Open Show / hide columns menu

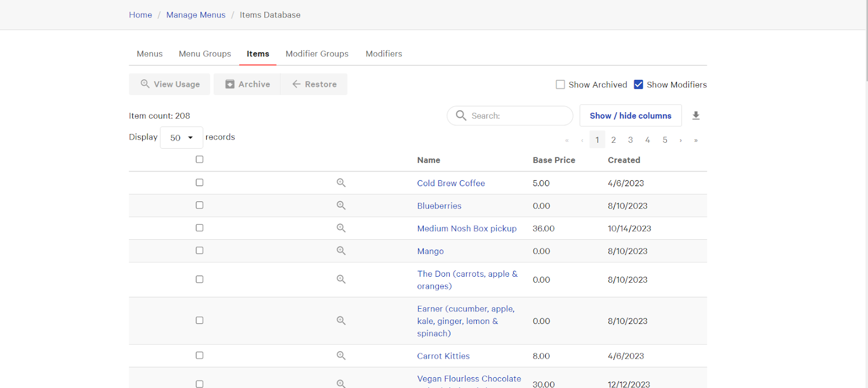tap(630, 116)
